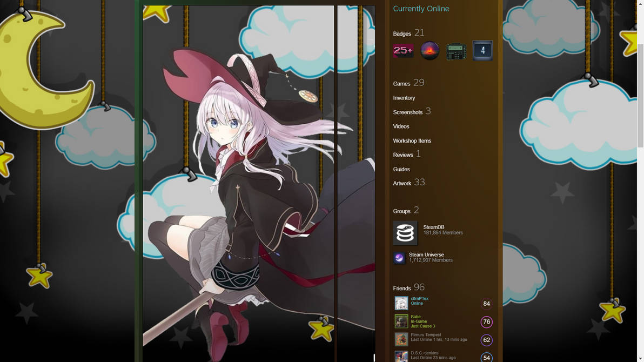Viewport: 644px width, 362px height.
Task: Select the radio terminal badge
Action: (456, 50)
